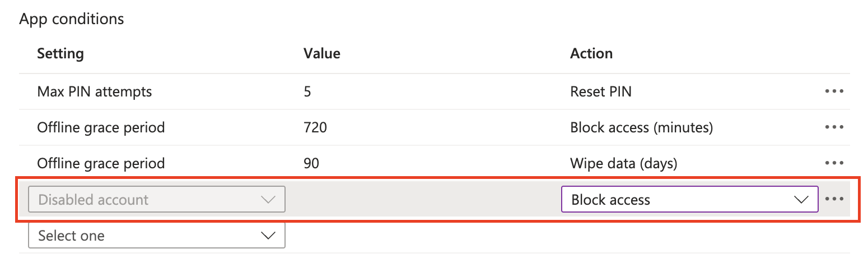The height and width of the screenshot is (267, 868).
Task: Click the Block access (minutes) action text
Action: (641, 127)
